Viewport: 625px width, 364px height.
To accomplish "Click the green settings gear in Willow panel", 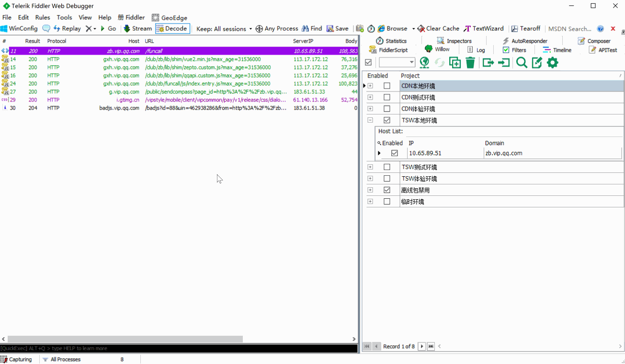I will point(552,62).
